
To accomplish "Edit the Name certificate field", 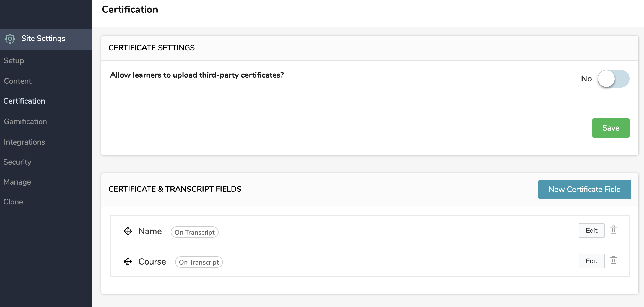I will (x=592, y=231).
